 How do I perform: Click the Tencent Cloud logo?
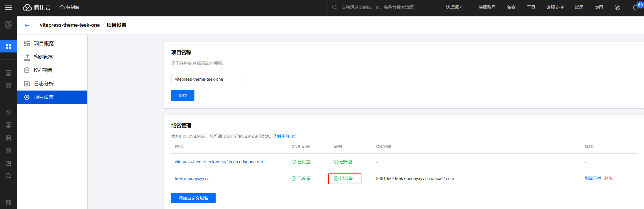[x=36, y=7]
